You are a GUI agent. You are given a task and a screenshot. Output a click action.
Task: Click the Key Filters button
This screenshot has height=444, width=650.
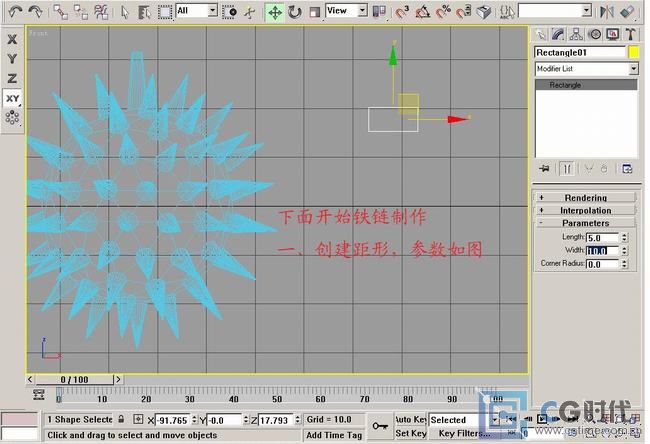click(x=465, y=434)
